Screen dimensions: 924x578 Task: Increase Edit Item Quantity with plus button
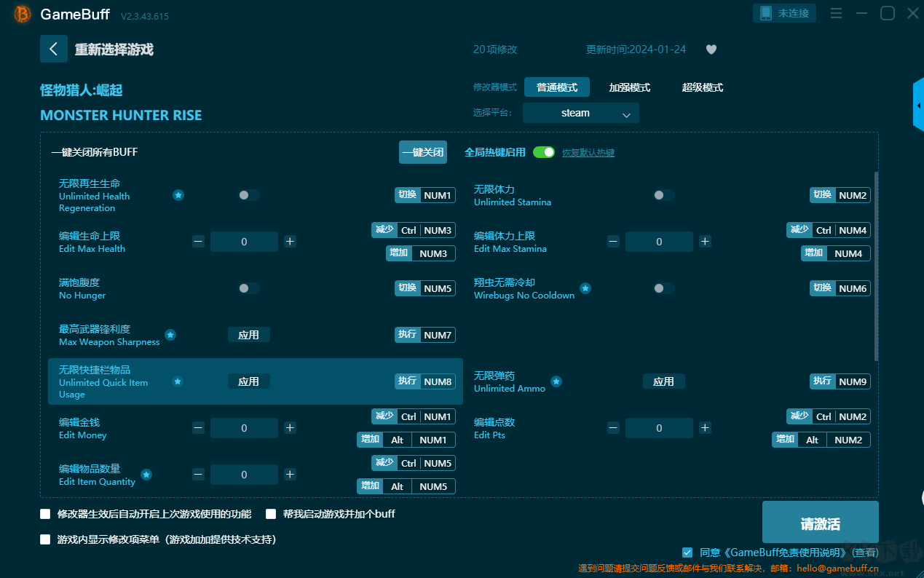[290, 475]
